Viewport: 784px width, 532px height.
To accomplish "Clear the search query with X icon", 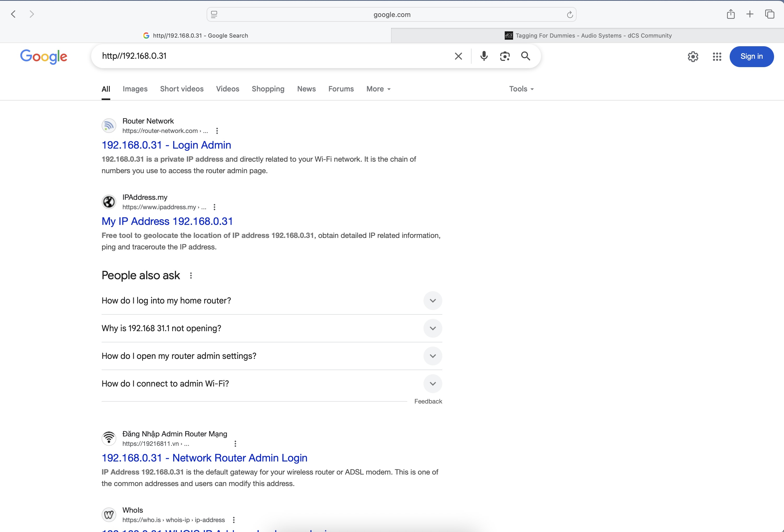I will (458, 56).
